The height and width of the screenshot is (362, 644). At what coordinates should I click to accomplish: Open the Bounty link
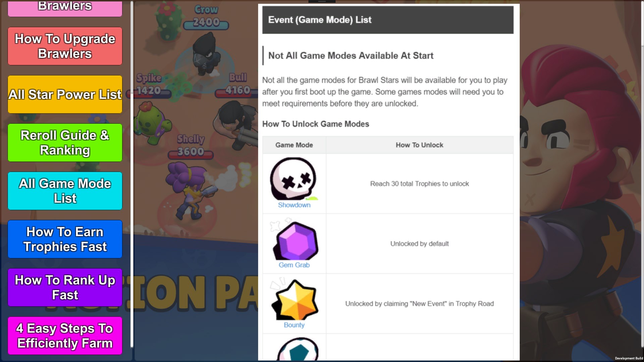(x=294, y=325)
